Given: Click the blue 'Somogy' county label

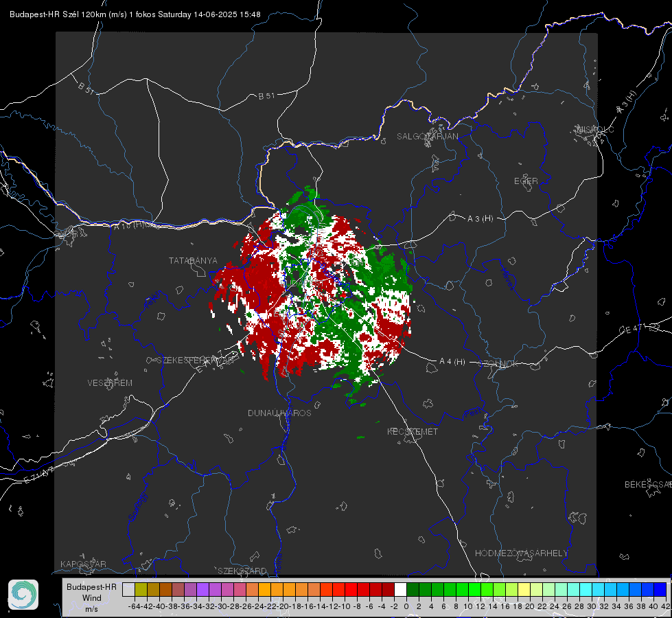Looking at the screenshot, I should (x=138, y=507).
